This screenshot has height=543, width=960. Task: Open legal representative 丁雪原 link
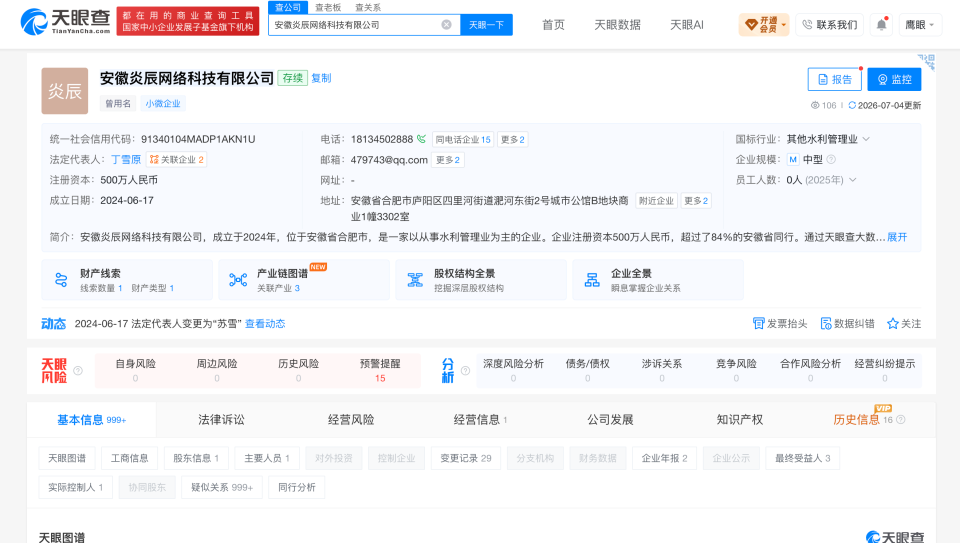click(126, 159)
